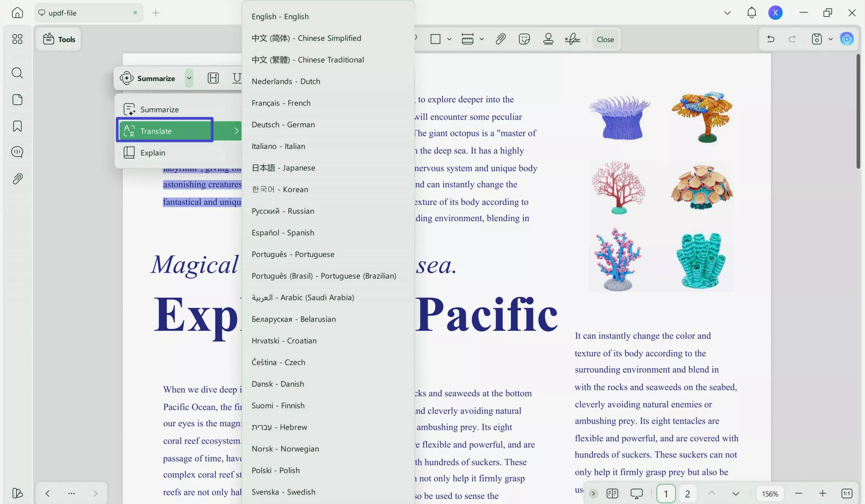
Task: Open the Sticker tool
Action: 524,39
